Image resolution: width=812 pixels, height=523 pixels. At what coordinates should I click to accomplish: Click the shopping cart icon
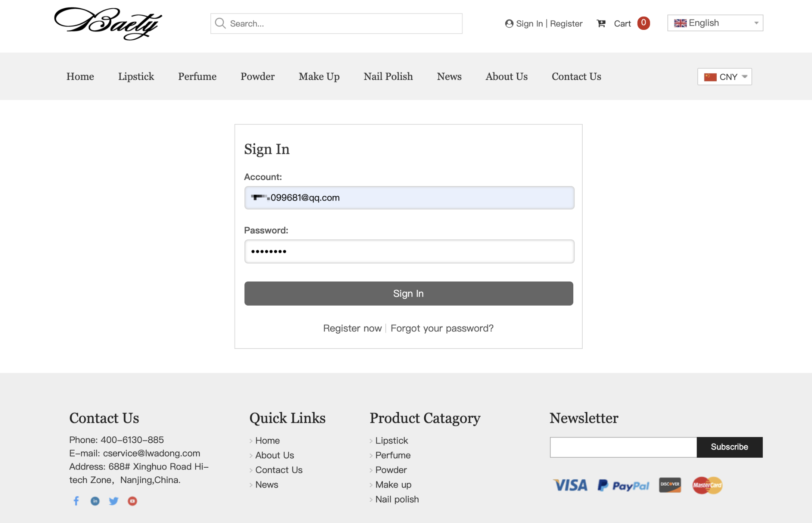pos(601,24)
